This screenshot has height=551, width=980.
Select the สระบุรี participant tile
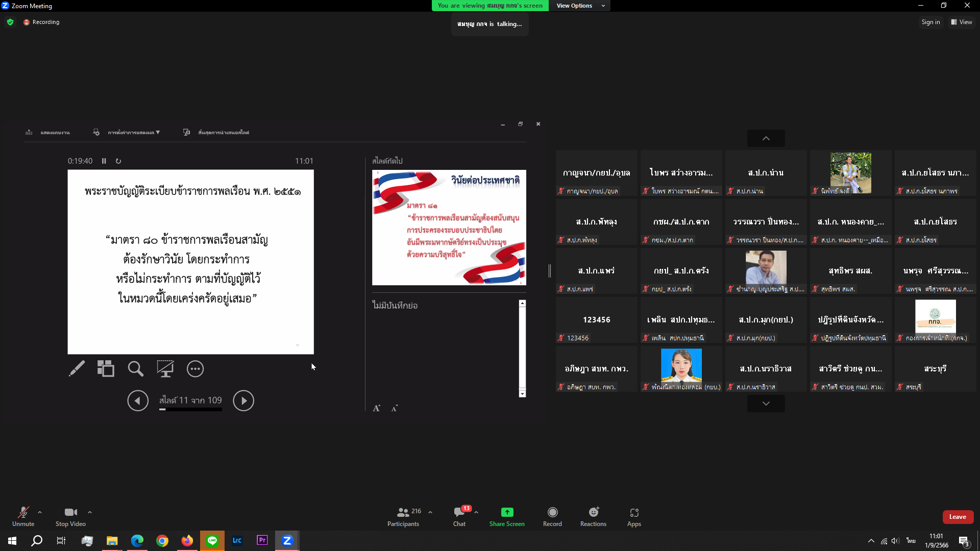(935, 369)
